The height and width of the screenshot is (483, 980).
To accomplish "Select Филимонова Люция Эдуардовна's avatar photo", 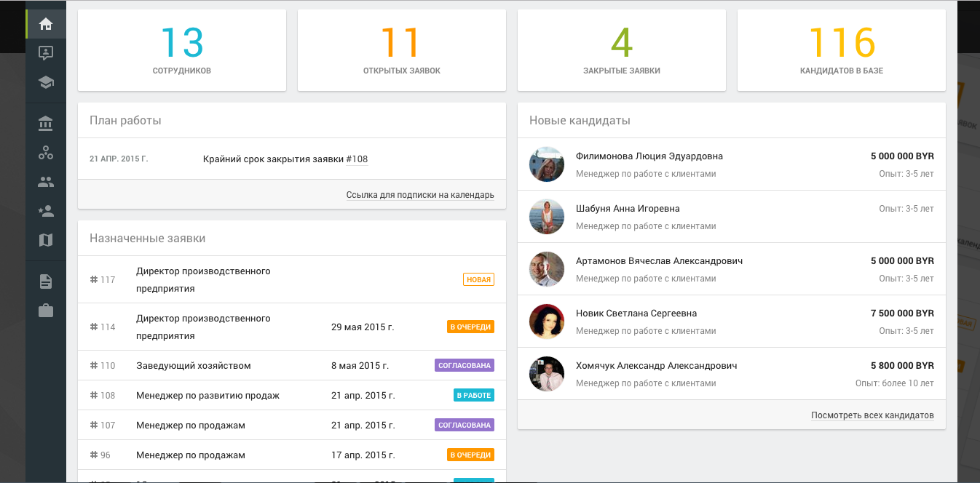I will [x=547, y=164].
